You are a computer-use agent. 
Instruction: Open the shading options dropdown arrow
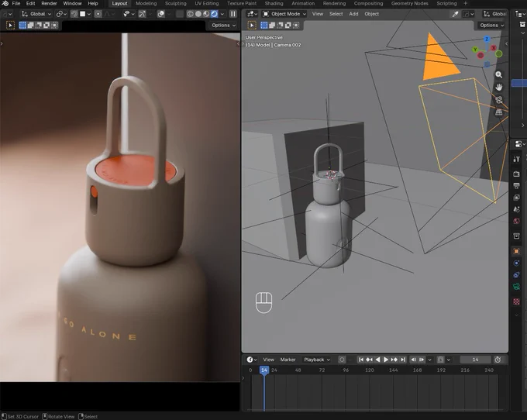tap(222, 14)
